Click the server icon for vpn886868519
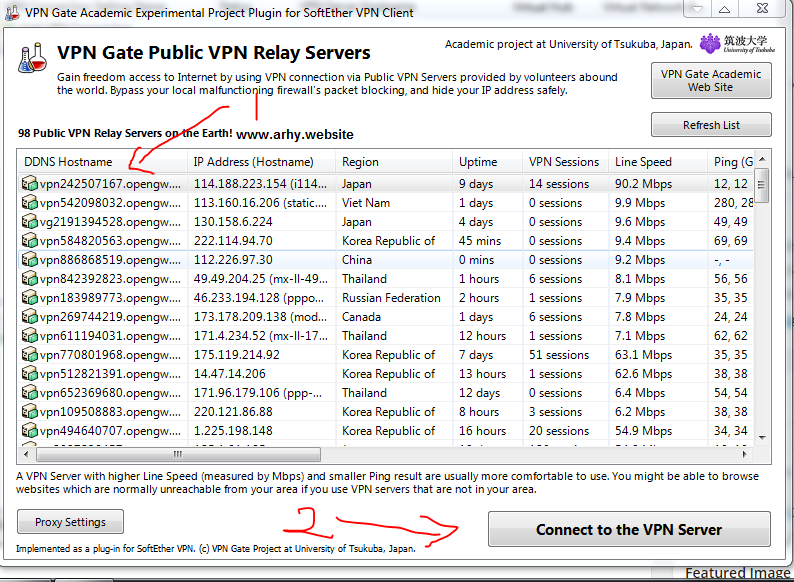 tap(30, 259)
